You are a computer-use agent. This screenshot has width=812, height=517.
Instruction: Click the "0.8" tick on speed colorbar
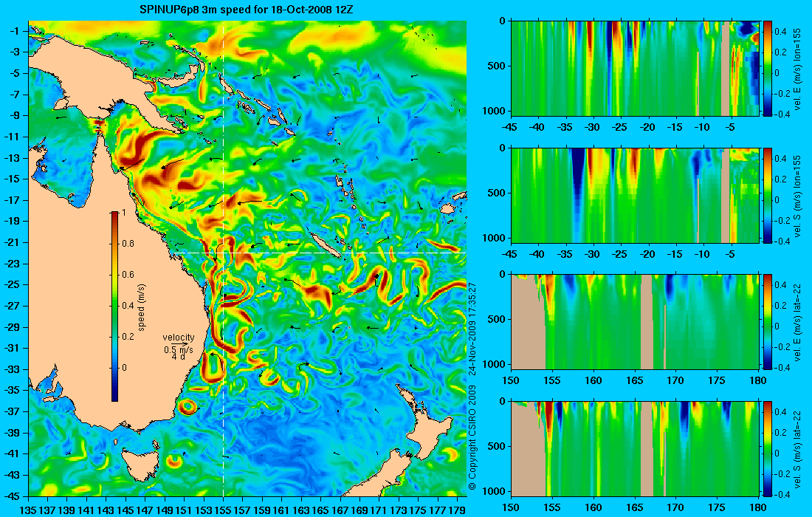128,244
